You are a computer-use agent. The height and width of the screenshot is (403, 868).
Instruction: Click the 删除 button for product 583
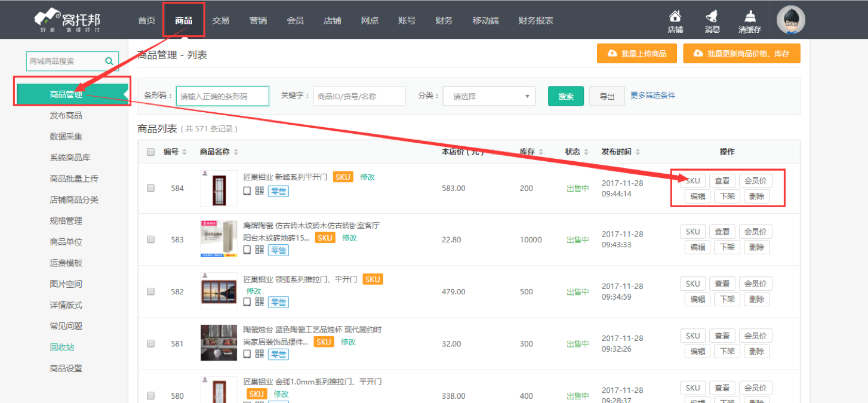pos(757,247)
